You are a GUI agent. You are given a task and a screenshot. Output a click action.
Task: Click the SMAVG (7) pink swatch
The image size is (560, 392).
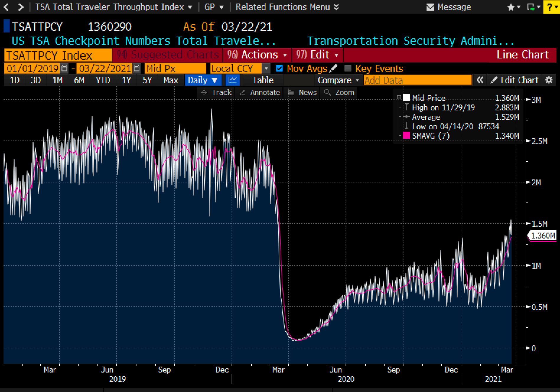406,135
